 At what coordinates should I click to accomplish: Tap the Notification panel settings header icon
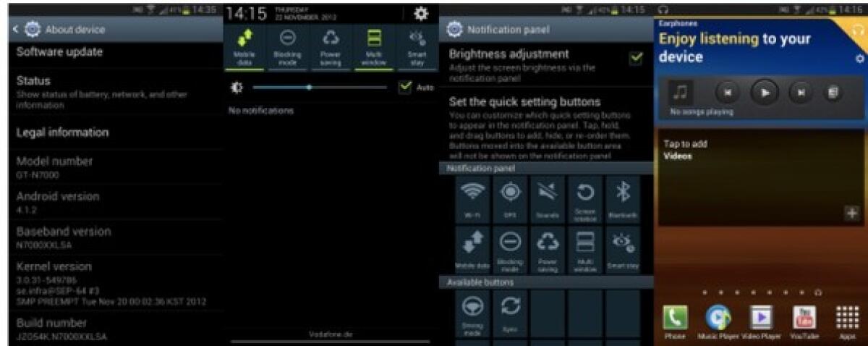[456, 30]
